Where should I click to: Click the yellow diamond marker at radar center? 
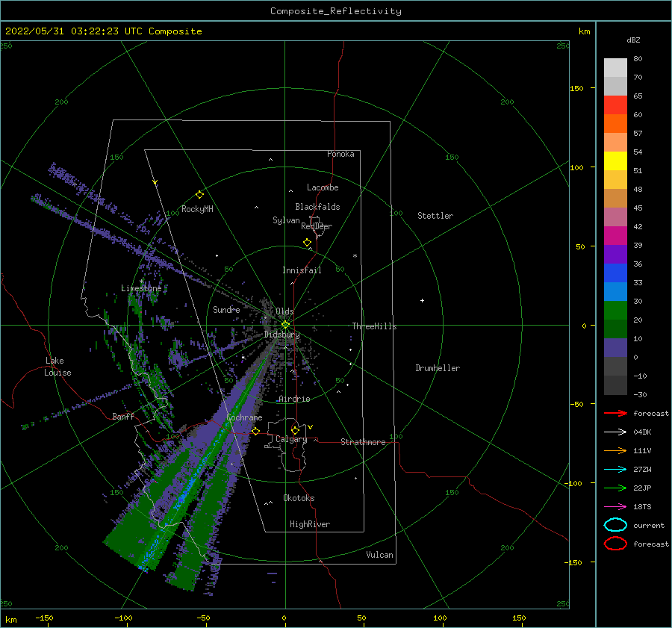point(285,325)
